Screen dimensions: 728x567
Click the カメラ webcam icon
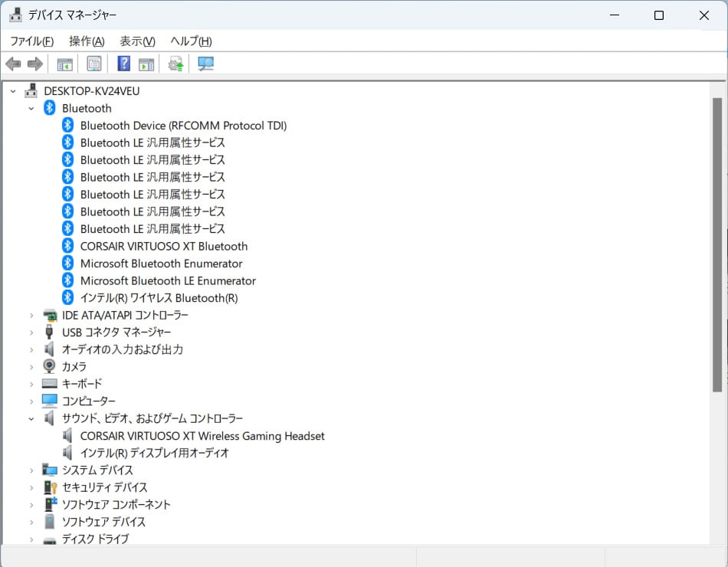coord(49,366)
